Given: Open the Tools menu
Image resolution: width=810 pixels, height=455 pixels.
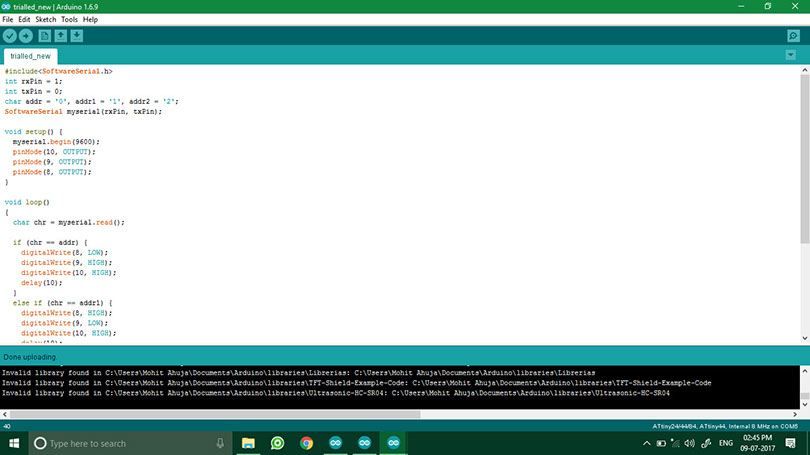Looking at the screenshot, I should pos(69,20).
